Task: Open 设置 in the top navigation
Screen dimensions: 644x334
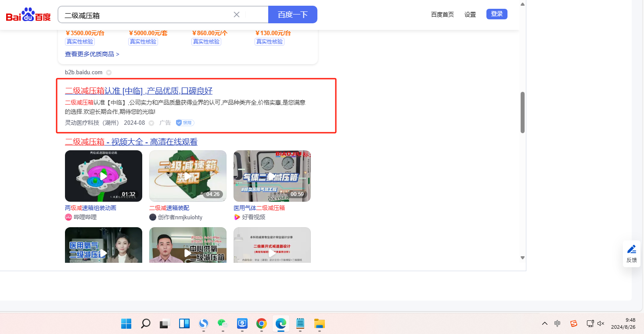Action: pos(470,15)
